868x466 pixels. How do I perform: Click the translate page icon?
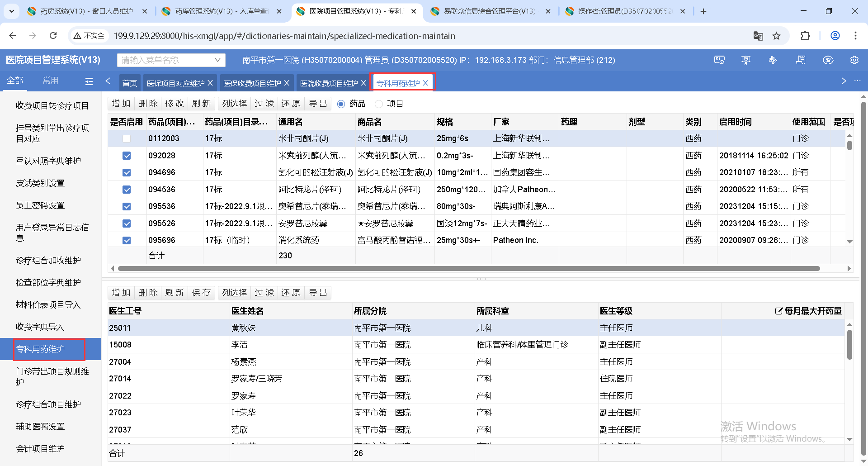coord(758,36)
